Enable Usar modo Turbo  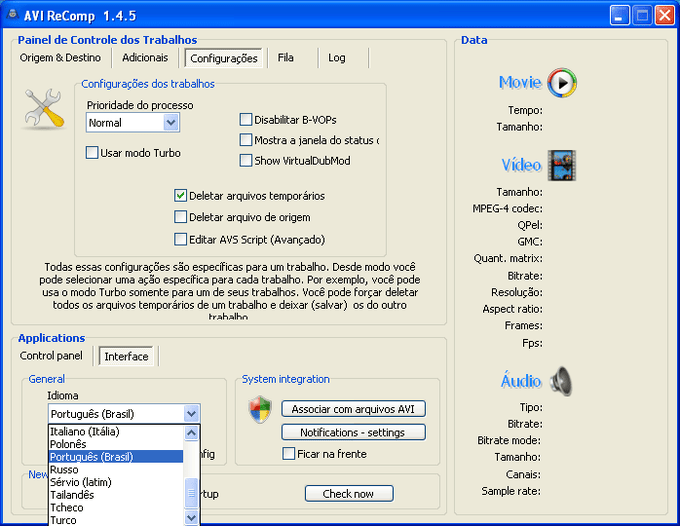(92, 153)
